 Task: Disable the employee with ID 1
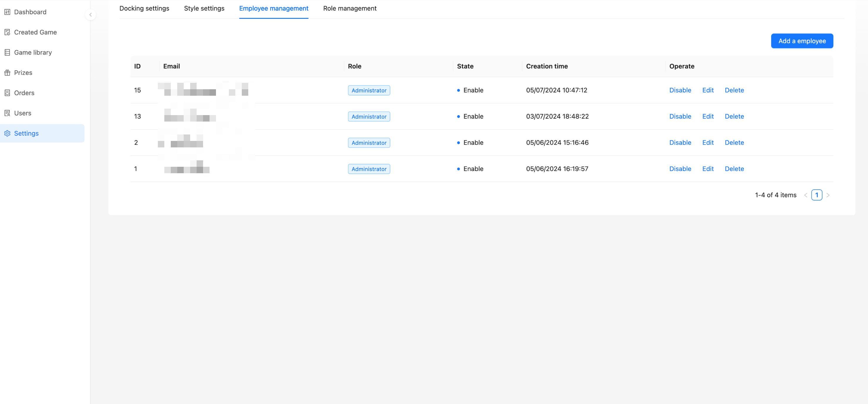point(680,169)
